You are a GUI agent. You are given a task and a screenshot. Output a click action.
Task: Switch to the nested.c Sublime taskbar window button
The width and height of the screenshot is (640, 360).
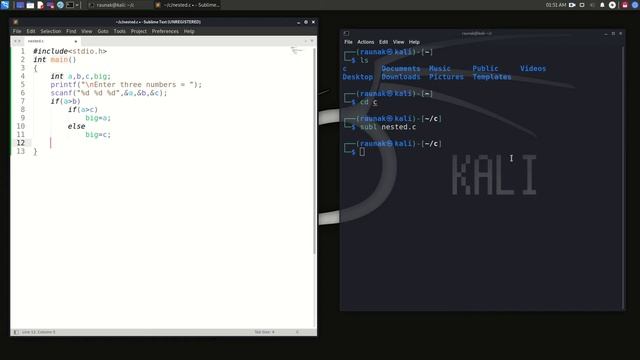pyautogui.click(x=188, y=5)
